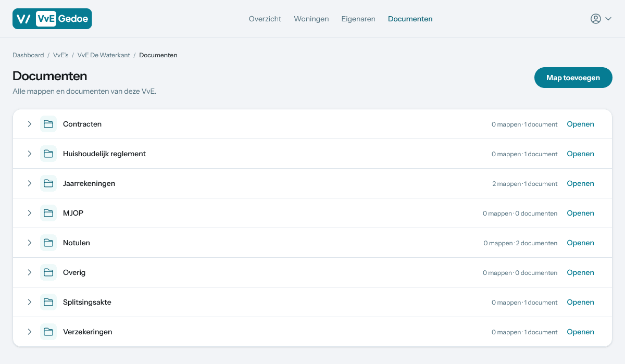Click '2 mappen · 1 document' count

[524, 184]
